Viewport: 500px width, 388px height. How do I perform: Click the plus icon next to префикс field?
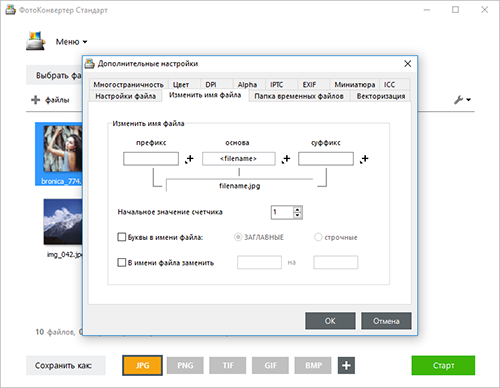(189, 159)
